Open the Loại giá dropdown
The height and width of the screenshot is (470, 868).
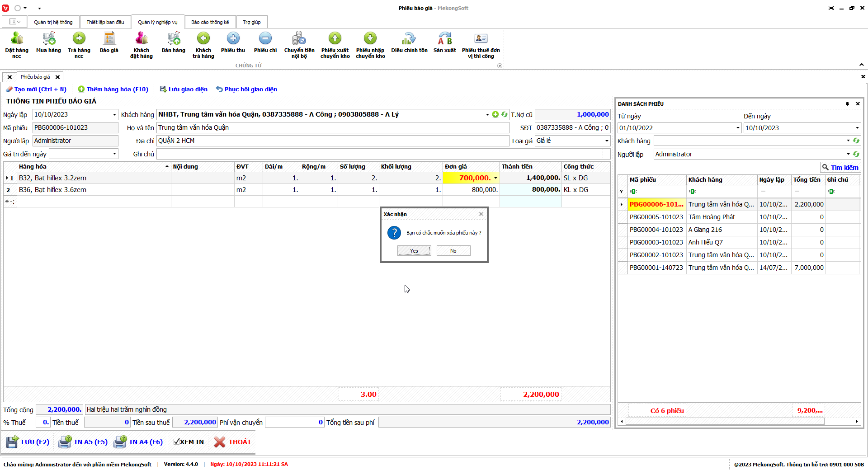point(607,141)
